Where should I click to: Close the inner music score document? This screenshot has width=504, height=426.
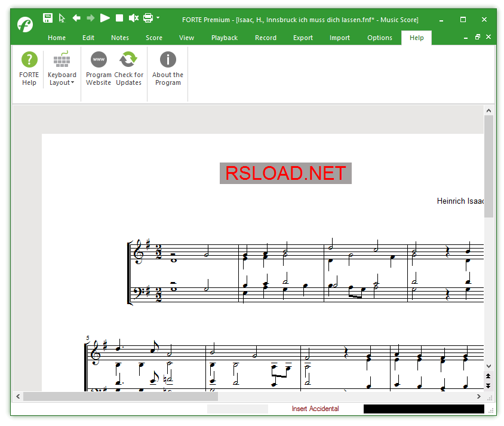[x=488, y=37]
